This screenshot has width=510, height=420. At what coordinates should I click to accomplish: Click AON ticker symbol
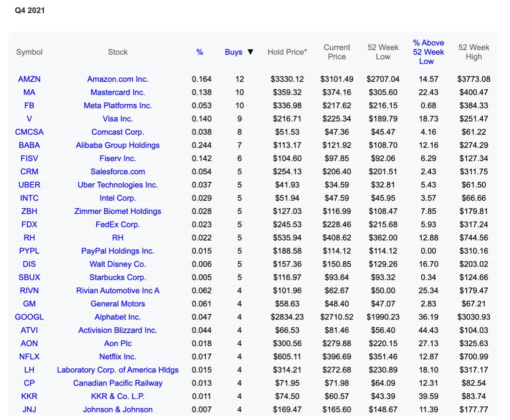[29, 343]
